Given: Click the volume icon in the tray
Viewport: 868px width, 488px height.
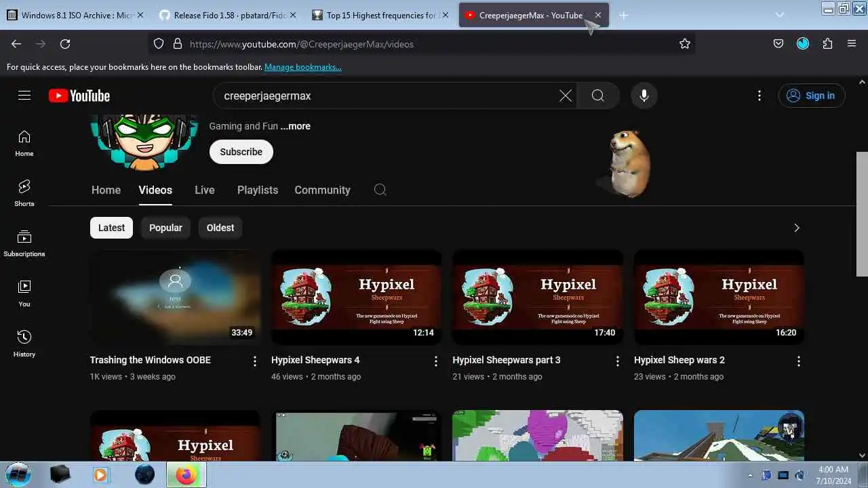Looking at the screenshot, I should (800, 475).
